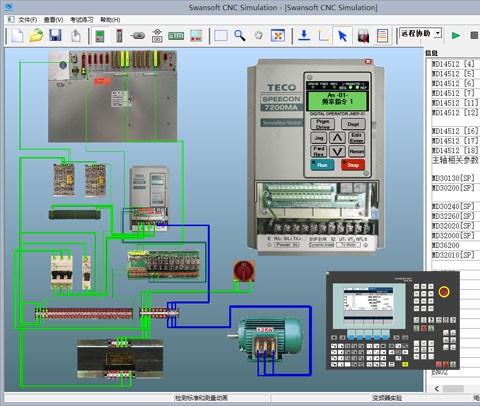Click the left scroll arrow in info panel
The width and height of the screenshot is (480, 406).
[437, 388]
